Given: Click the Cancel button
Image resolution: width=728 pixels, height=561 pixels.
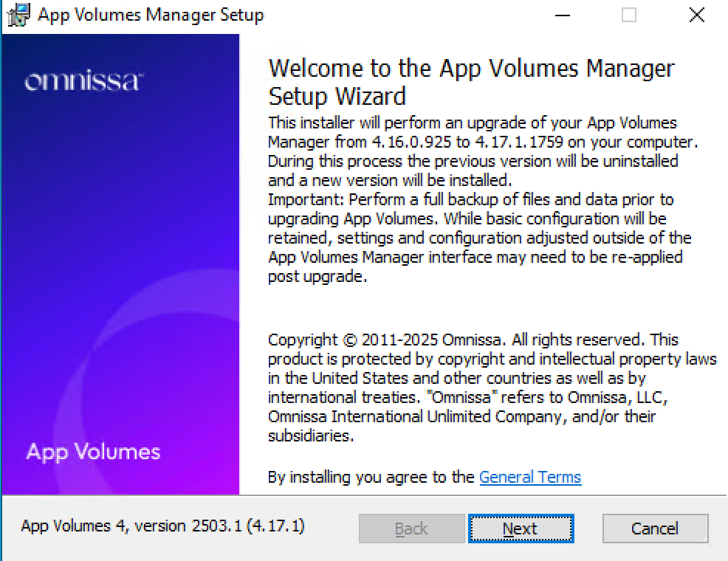Looking at the screenshot, I should tap(655, 528).
